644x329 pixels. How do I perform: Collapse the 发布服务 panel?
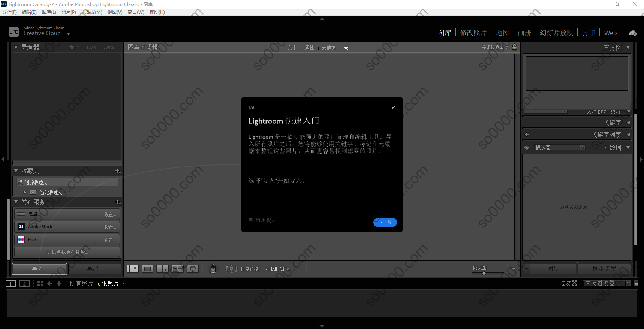coord(16,202)
